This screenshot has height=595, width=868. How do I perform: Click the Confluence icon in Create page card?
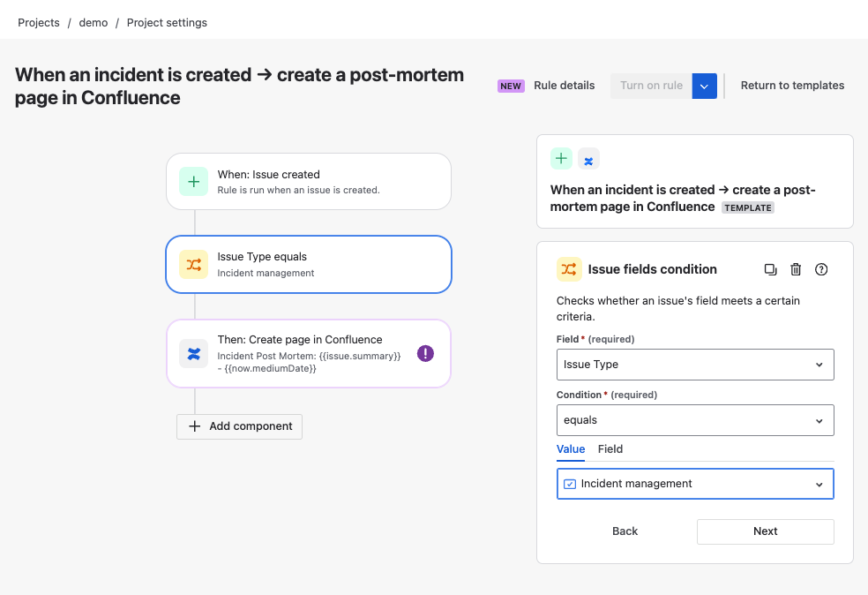point(194,353)
